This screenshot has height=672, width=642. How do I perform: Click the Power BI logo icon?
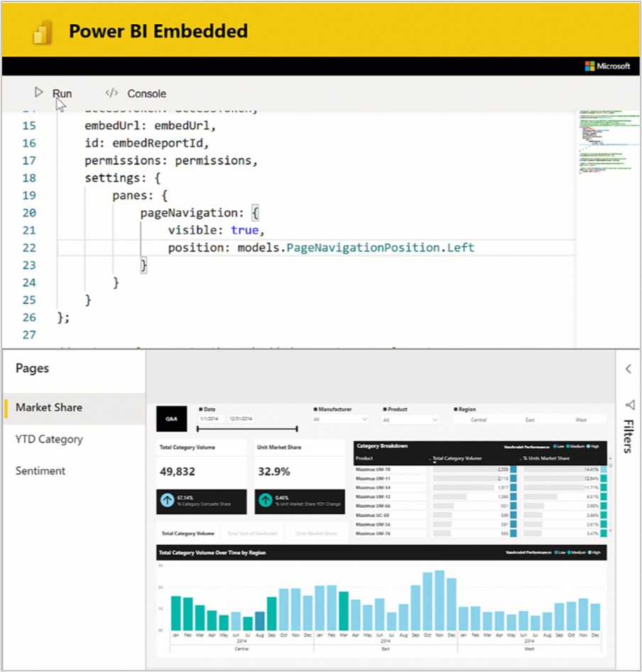click(x=43, y=32)
